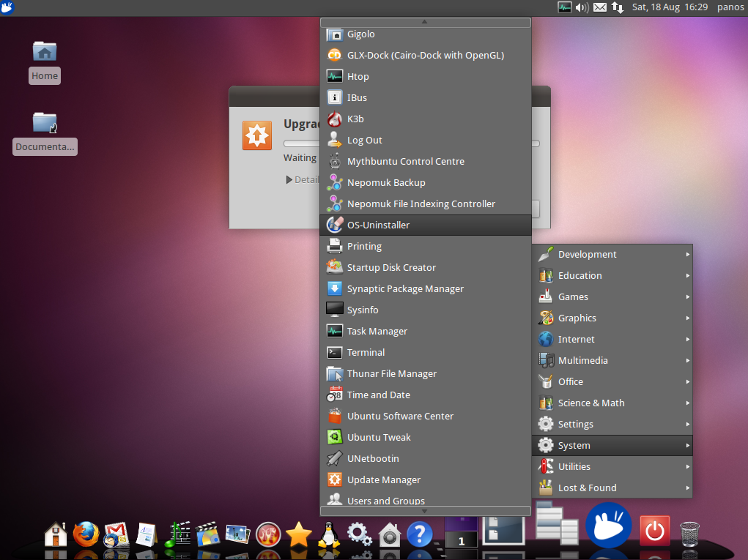Launch the red flame disc burner dock icon
The height and width of the screenshot is (560, 748).
(x=268, y=534)
